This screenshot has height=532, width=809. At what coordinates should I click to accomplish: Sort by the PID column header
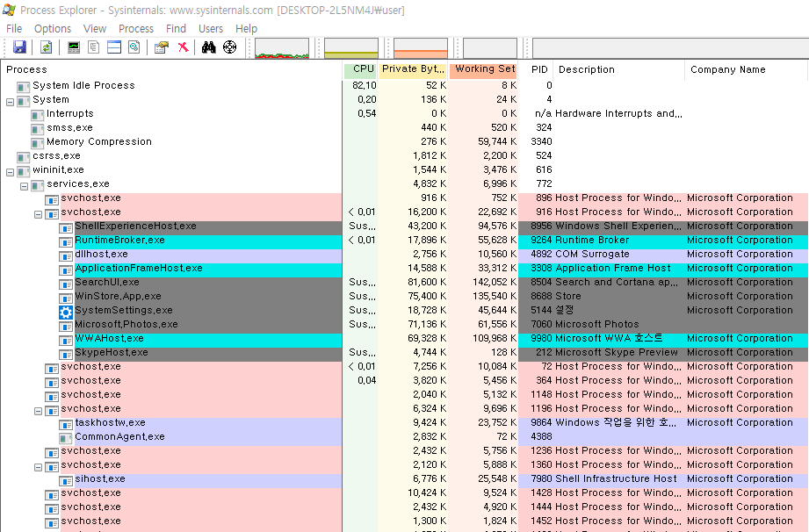pyautogui.click(x=537, y=69)
